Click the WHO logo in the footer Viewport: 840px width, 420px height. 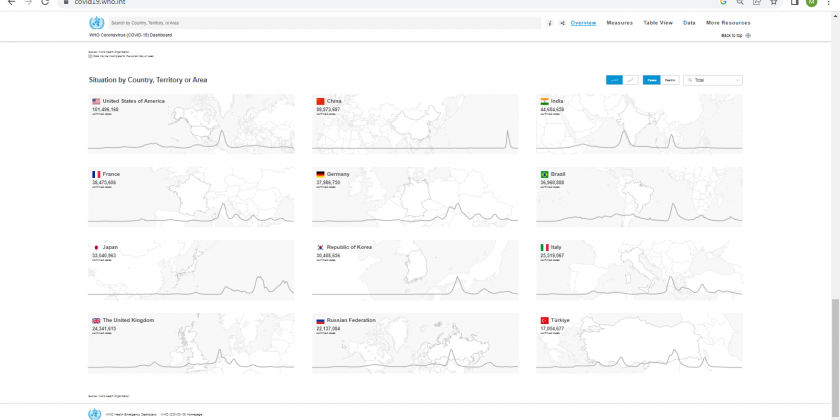[x=95, y=414]
